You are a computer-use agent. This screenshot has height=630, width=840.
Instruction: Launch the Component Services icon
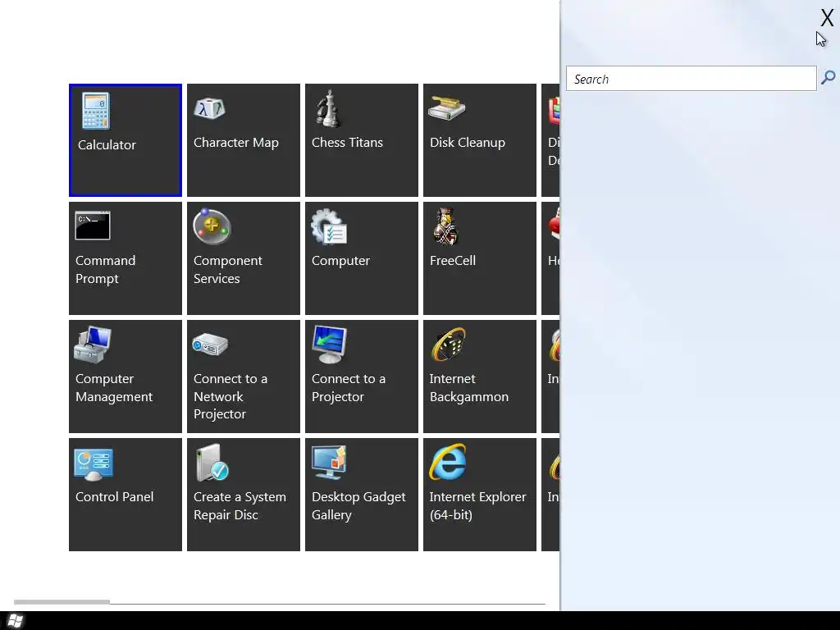pyautogui.click(x=212, y=226)
